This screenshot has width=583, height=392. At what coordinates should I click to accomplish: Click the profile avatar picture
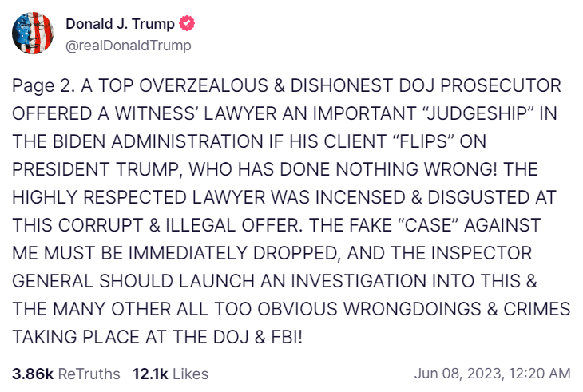[x=32, y=34]
